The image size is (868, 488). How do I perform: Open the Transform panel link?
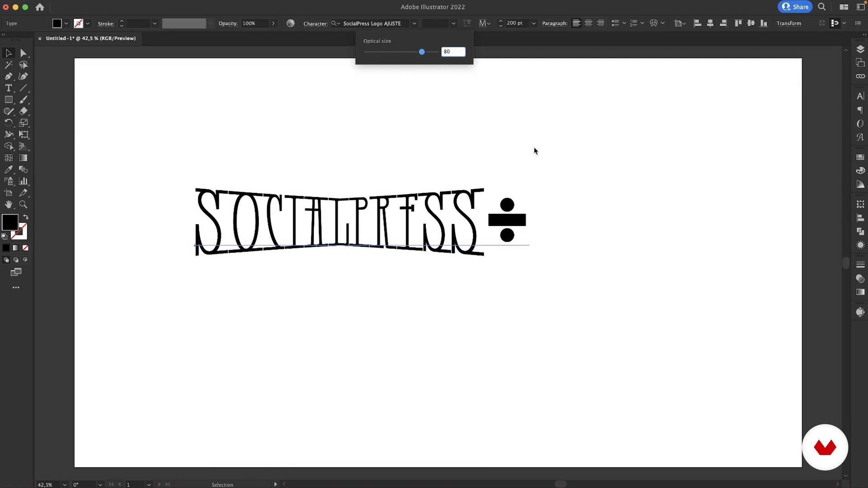pos(788,23)
